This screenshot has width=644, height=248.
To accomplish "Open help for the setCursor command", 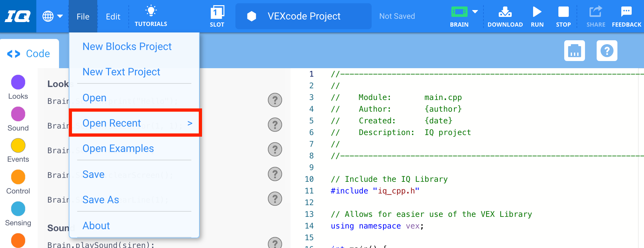I will coord(275,125).
